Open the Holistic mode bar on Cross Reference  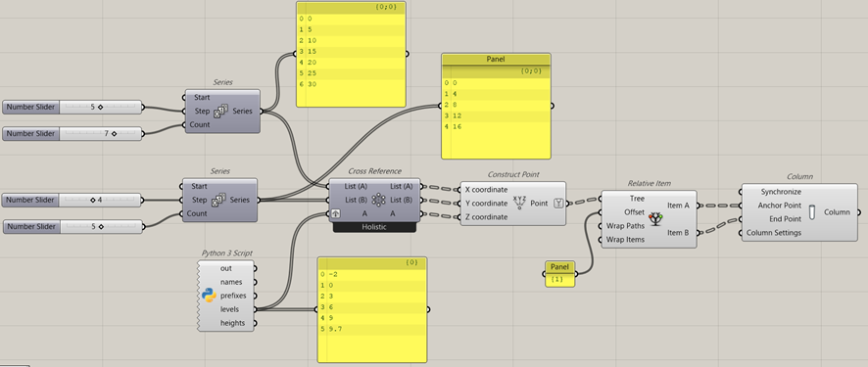pyautogui.click(x=374, y=227)
